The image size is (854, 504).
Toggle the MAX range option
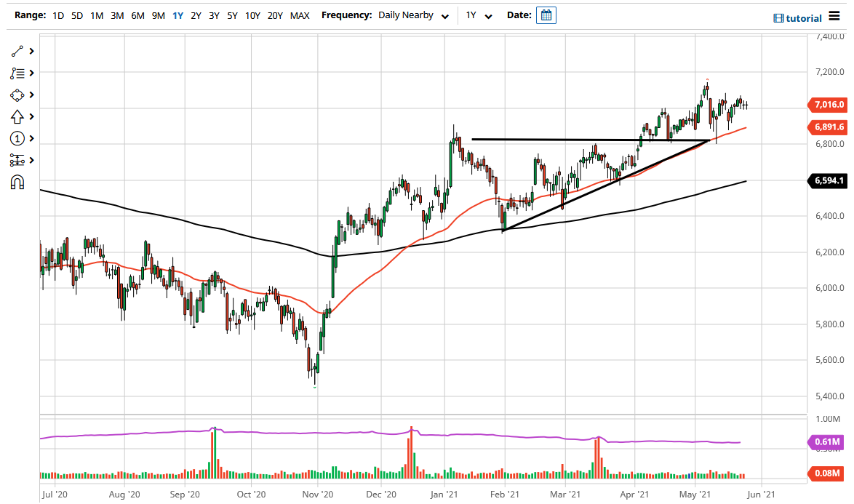point(300,15)
